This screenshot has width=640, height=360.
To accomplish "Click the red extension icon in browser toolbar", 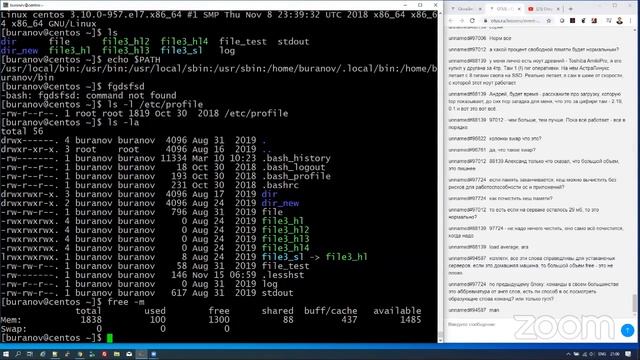I will tap(594, 20).
